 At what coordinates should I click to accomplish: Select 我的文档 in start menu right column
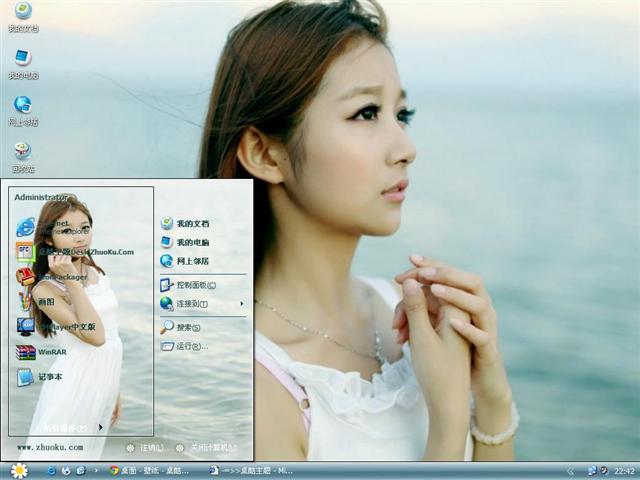tap(185, 223)
